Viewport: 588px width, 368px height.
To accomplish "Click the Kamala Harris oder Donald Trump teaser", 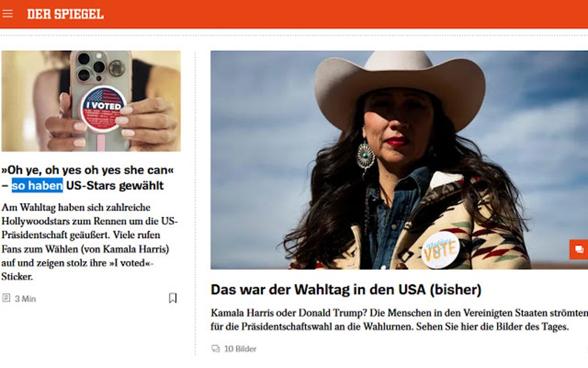I will (399, 320).
